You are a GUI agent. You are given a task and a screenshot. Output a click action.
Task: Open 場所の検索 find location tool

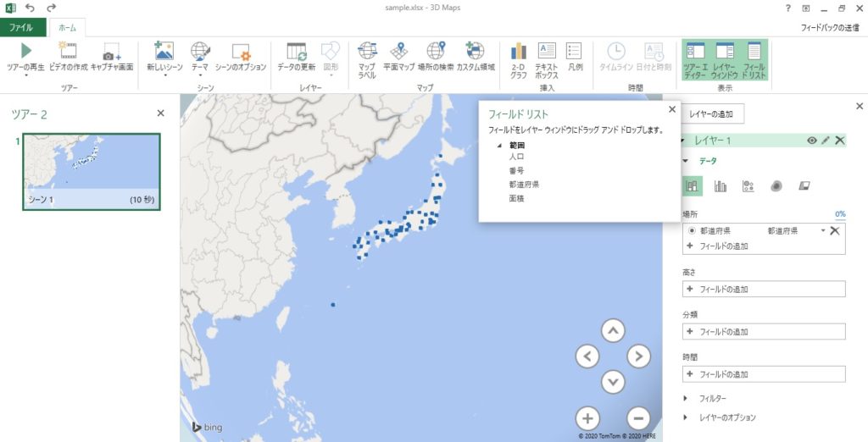pyautogui.click(x=436, y=51)
